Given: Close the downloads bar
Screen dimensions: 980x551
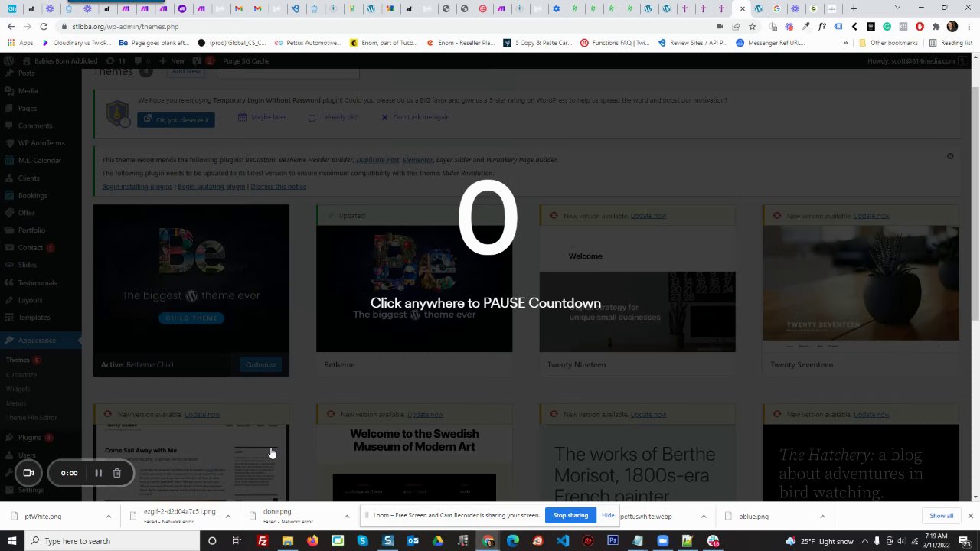Looking at the screenshot, I should tap(970, 516).
